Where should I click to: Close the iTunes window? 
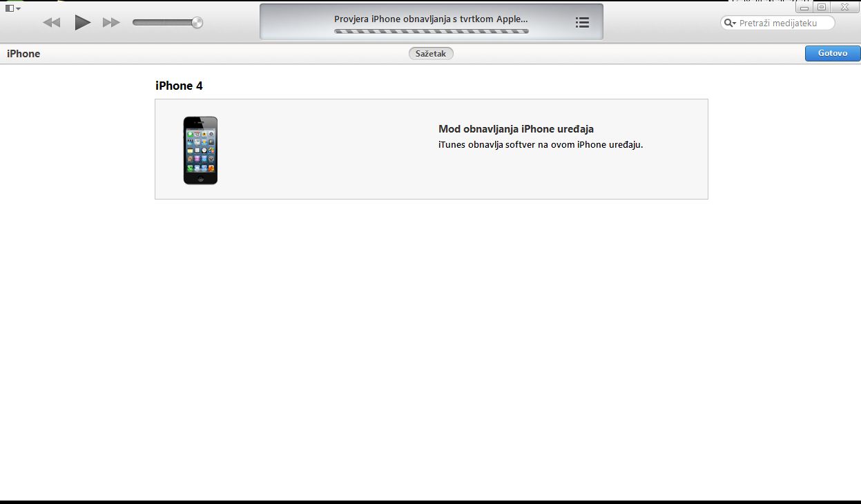pos(844,8)
